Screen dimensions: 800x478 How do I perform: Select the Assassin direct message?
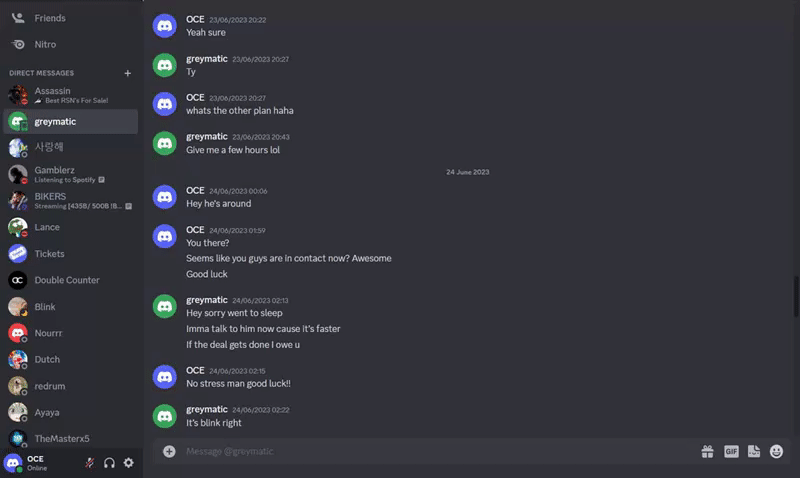pyautogui.click(x=70, y=95)
